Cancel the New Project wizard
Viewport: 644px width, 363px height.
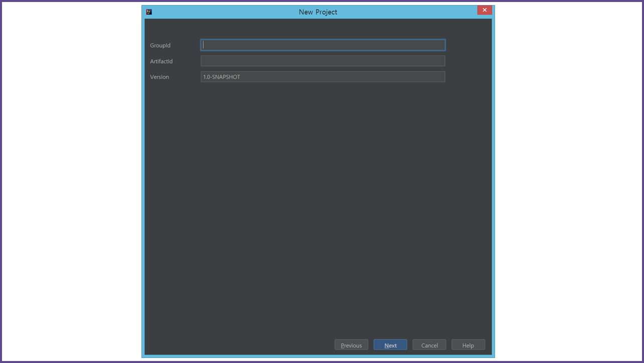click(x=429, y=345)
